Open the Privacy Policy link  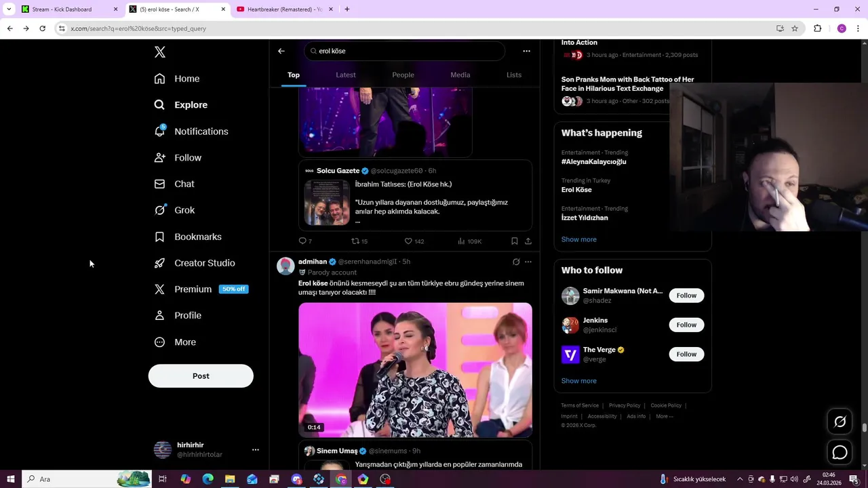click(x=625, y=405)
